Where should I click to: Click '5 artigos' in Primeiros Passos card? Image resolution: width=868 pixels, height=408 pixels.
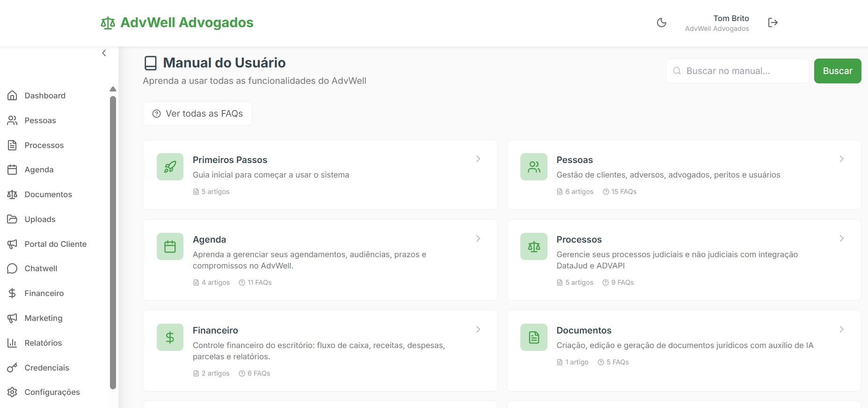(211, 192)
